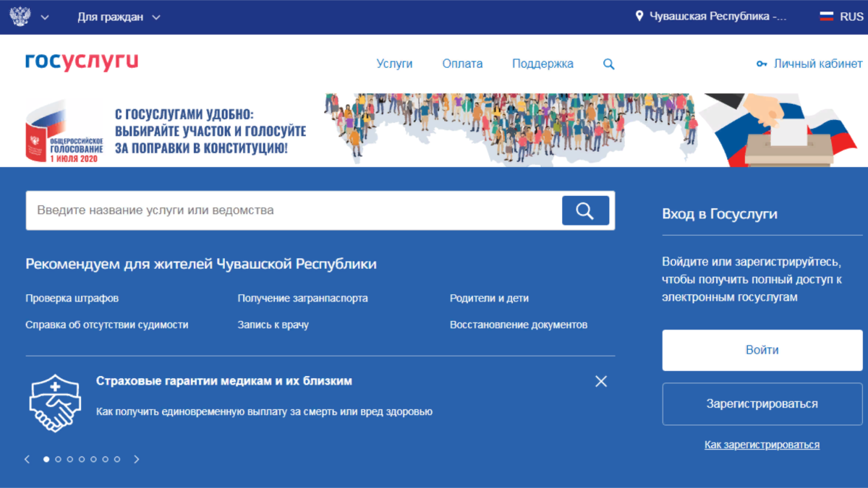The height and width of the screenshot is (488, 868).
Task: Go to the госуслуги logo home
Action: pyautogui.click(x=82, y=62)
